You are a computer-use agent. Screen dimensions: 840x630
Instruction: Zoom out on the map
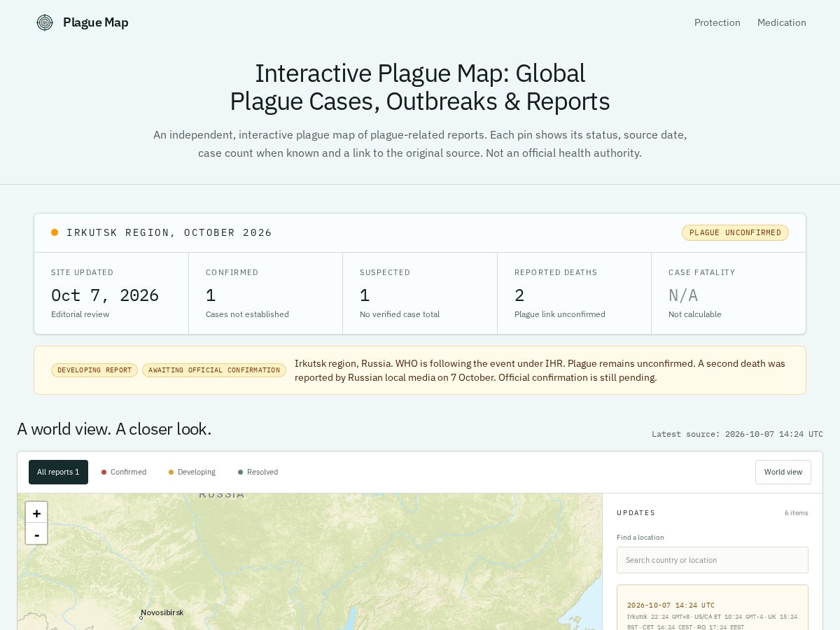click(x=36, y=533)
